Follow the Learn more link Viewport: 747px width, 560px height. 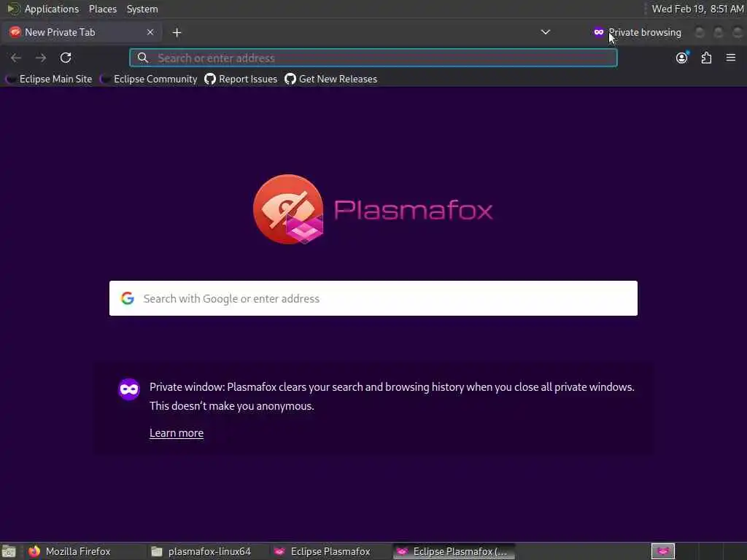(x=177, y=433)
